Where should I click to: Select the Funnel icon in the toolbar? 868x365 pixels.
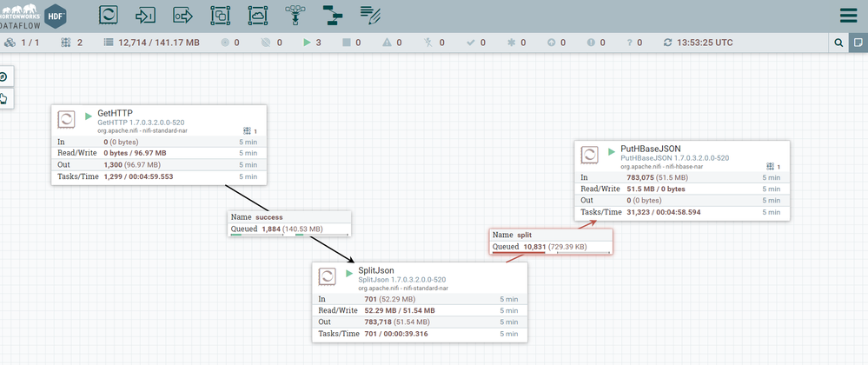tap(295, 15)
